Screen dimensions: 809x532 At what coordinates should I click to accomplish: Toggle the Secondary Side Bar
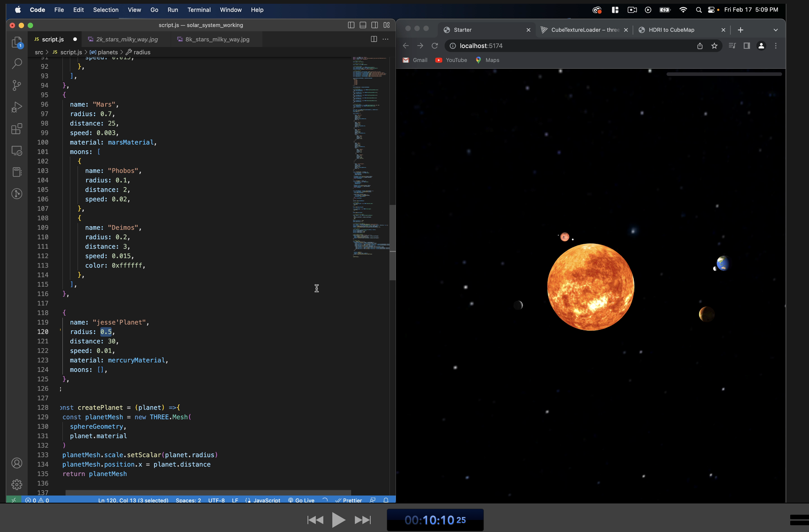click(x=375, y=25)
